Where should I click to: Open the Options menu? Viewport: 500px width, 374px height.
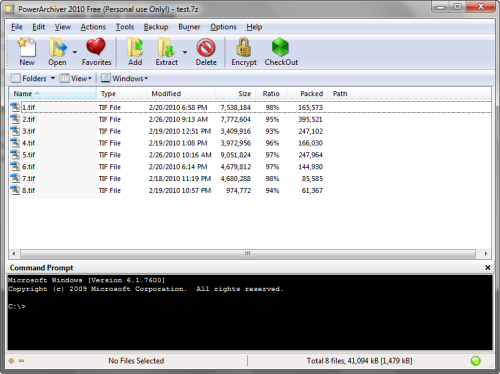[223, 27]
